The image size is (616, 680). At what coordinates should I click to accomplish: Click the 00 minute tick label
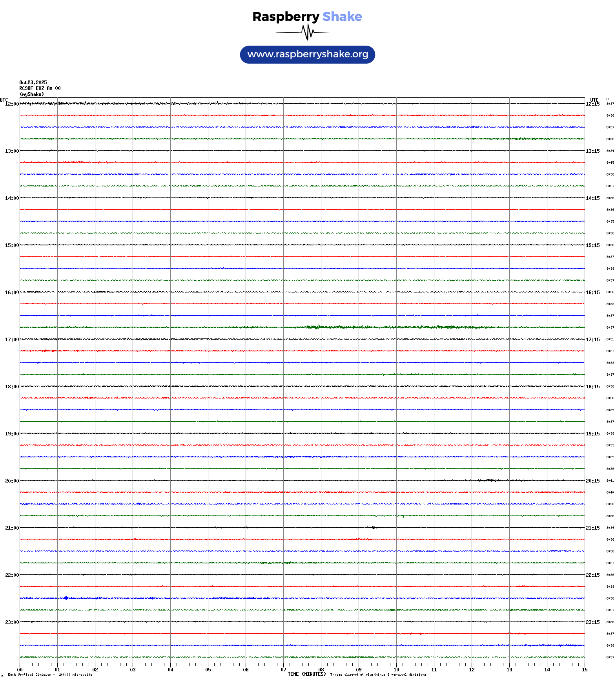point(20,670)
